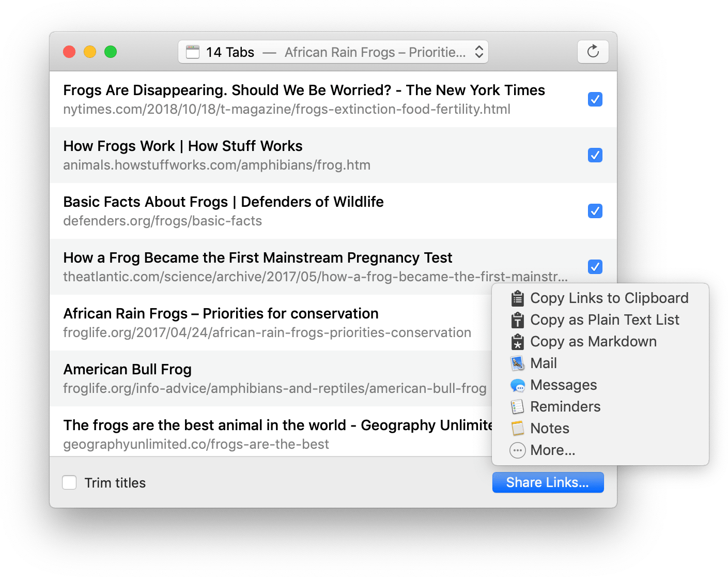Open the More... sharing option
The width and height of the screenshot is (728, 577).
coord(600,450)
